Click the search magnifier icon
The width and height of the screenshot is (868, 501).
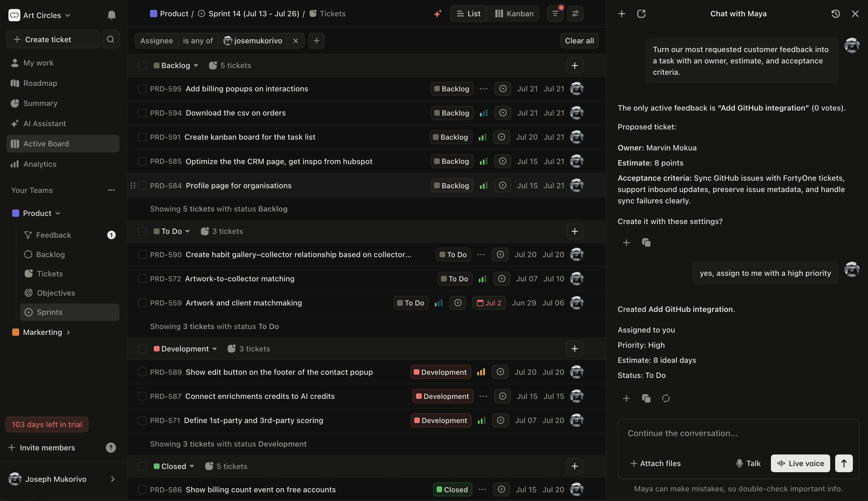pos(110,39)
